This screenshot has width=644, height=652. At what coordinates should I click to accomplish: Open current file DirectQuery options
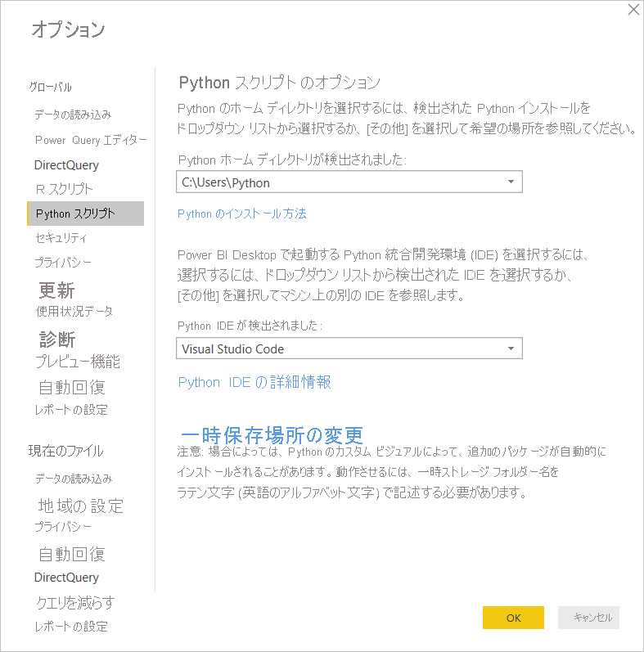66,578
